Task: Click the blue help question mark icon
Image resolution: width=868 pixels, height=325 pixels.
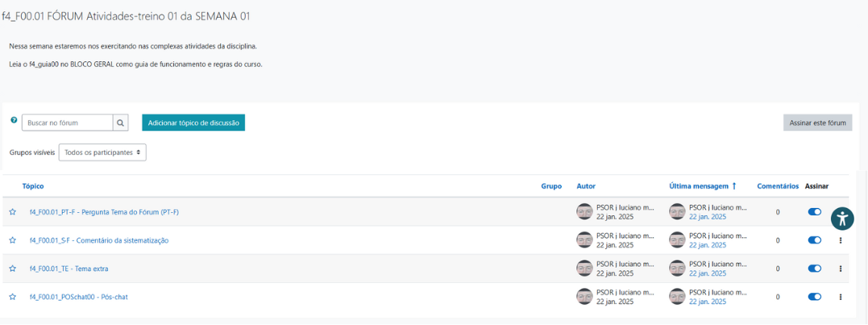Action: (14, 120)
